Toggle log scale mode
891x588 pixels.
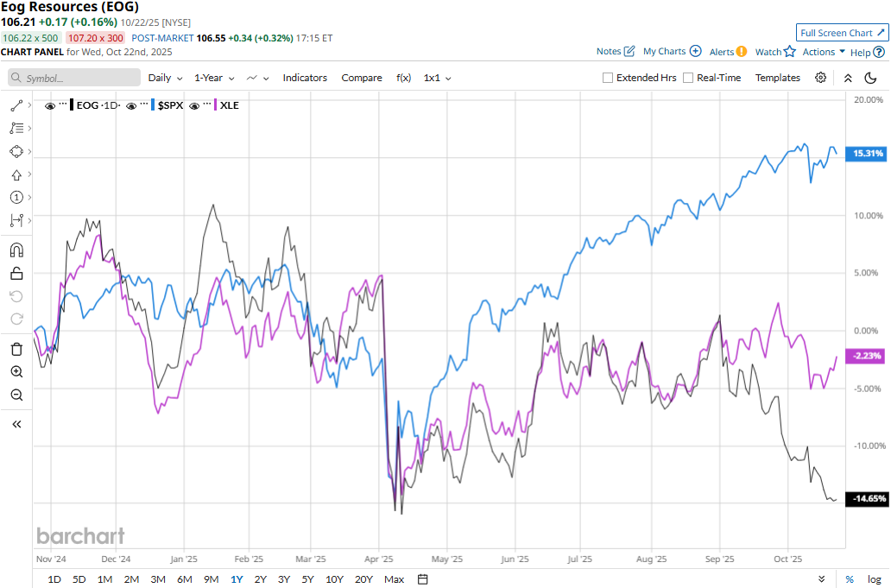point(874,579)
